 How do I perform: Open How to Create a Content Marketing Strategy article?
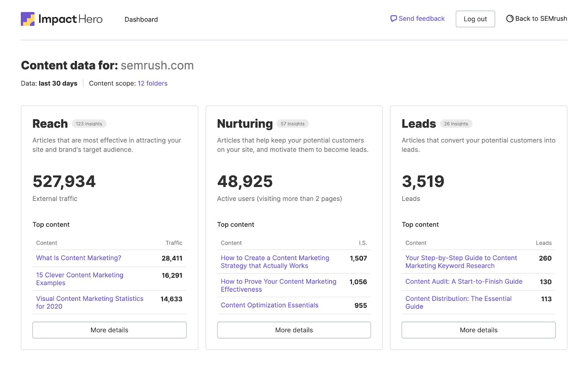[275, 262]
